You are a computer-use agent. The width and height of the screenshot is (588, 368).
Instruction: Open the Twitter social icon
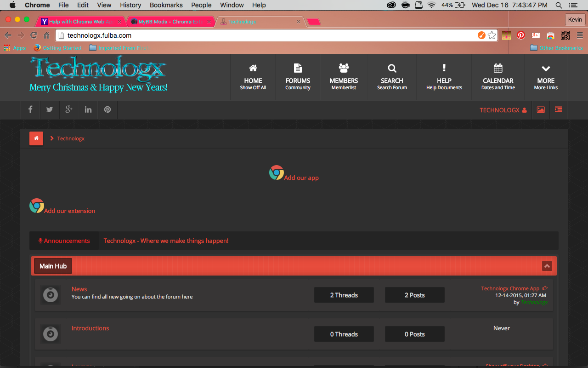point(50,110)
